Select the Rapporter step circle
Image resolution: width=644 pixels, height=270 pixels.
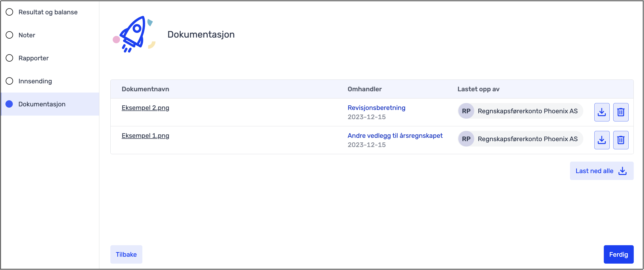[x=9, y=58]
